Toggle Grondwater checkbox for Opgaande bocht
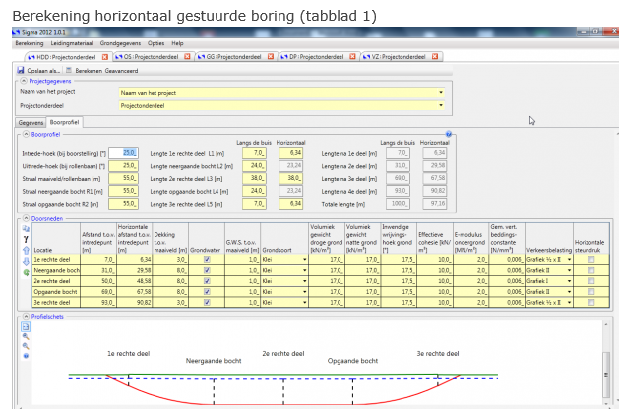 207,293
